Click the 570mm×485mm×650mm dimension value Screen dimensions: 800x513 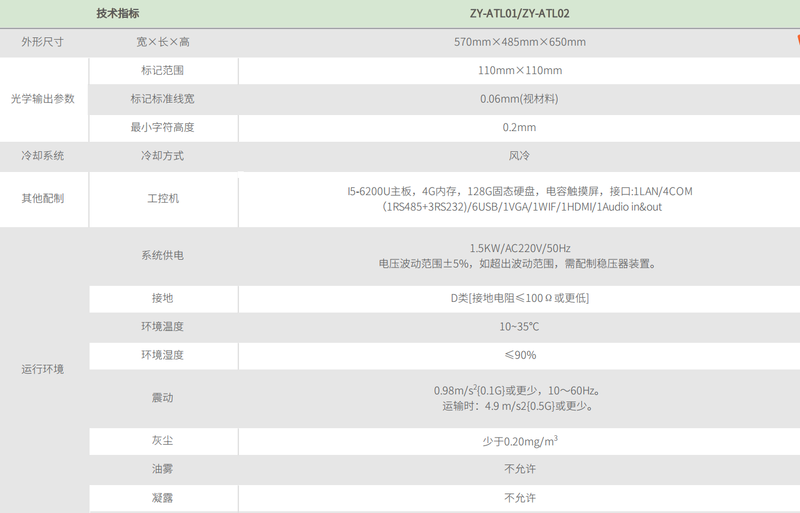click(x=519, y=42)
